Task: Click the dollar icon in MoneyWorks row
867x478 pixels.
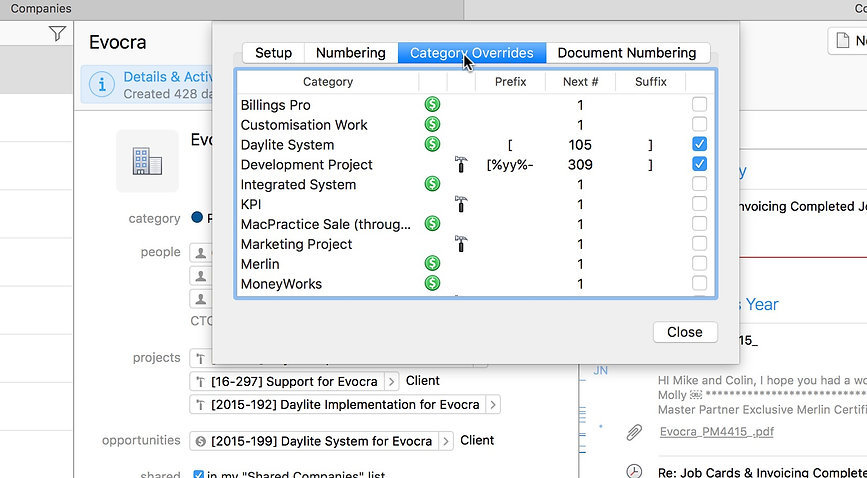Action: pyautogui.click(x=432, y=283)
